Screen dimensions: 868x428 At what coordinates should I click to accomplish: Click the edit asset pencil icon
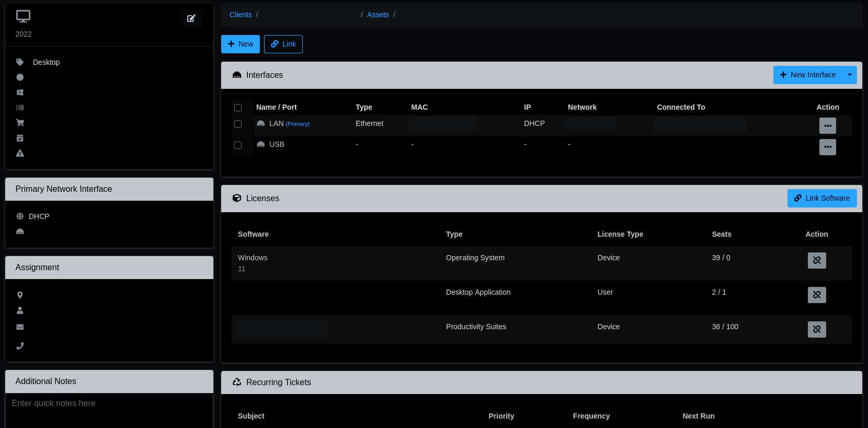(191, 18)
